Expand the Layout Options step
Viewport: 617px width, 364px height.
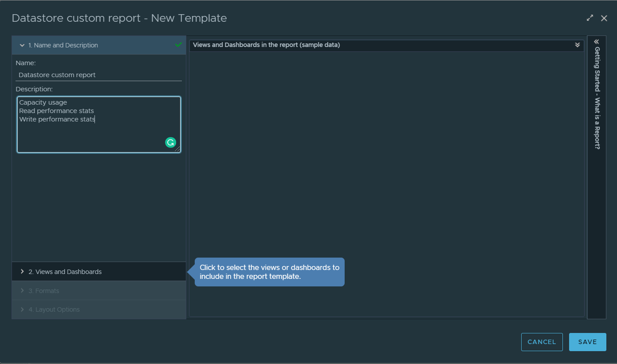coord(22,309)
